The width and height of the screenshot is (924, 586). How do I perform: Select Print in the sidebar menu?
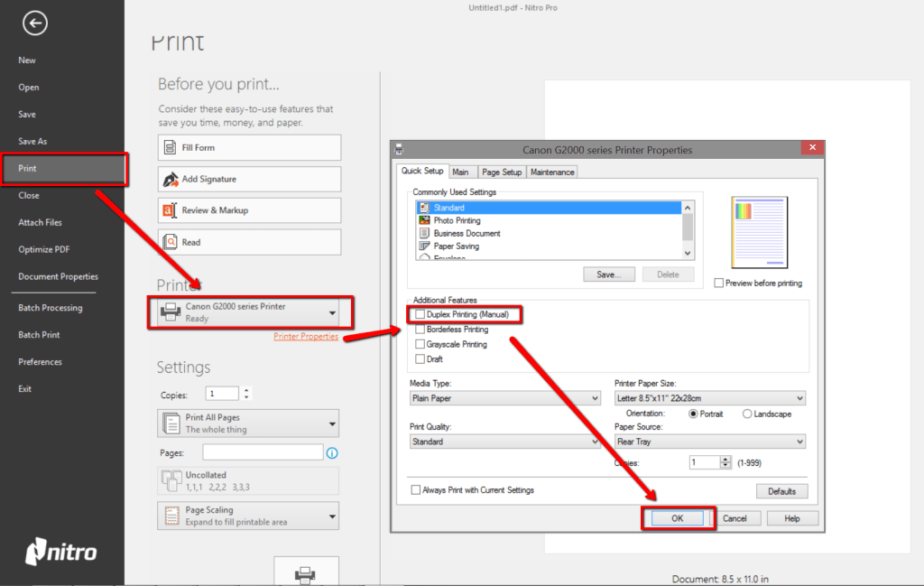(64, 169)
